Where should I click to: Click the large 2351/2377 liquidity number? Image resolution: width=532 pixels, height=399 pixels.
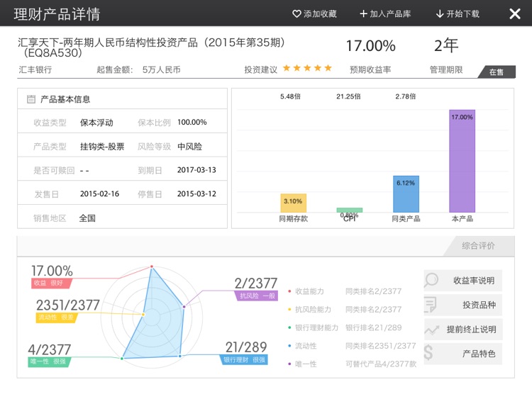(68, 305)
